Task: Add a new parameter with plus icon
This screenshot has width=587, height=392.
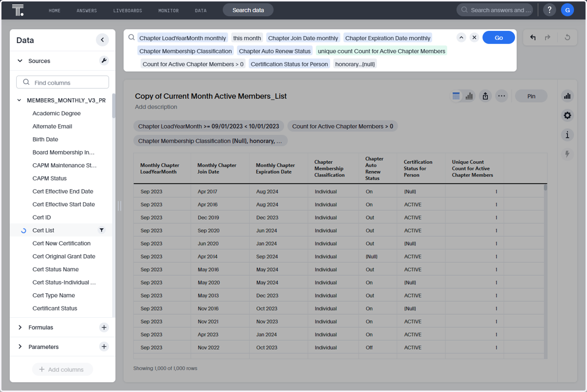Action: click(x=104, y=347)
